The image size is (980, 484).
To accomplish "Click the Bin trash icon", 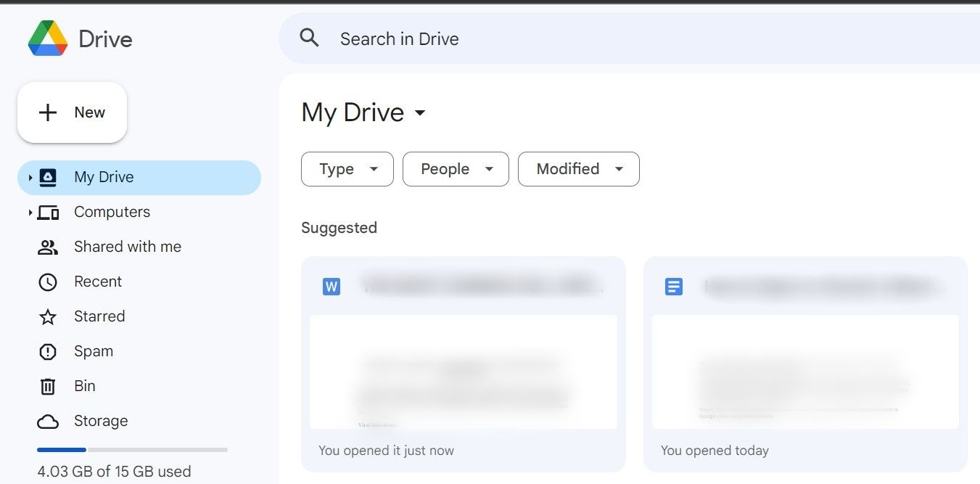I will pyautogui.click(x=47, y=385).
